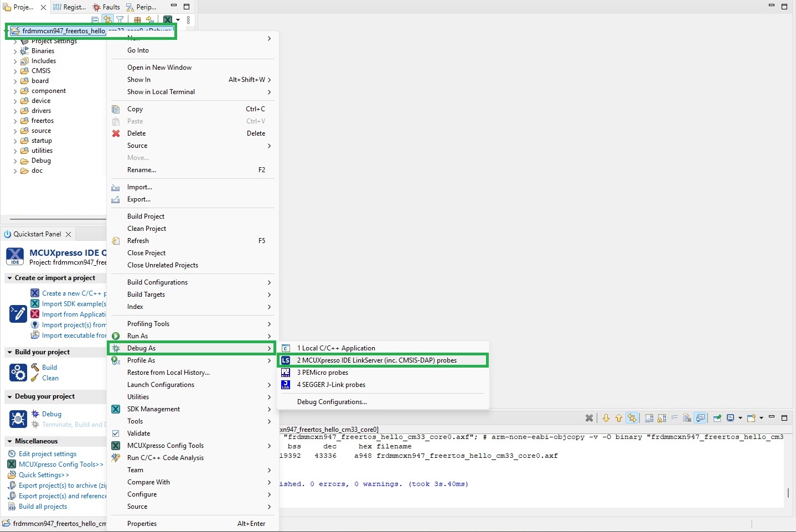Toggle Show Console When Standard Out Changes
The image size is (796, 532).
(x=701, y=418)
